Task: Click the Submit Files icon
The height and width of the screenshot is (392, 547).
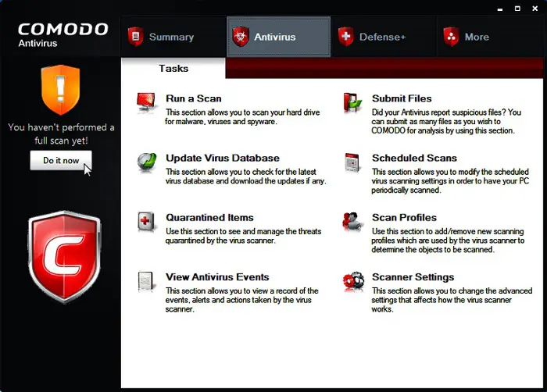Action: click(x=352, y=102)
